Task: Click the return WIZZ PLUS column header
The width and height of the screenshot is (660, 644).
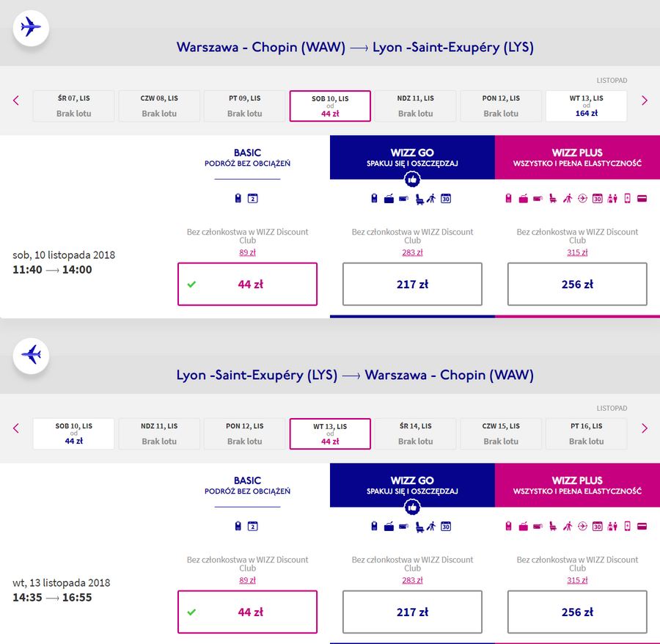Action: [577, 485]
